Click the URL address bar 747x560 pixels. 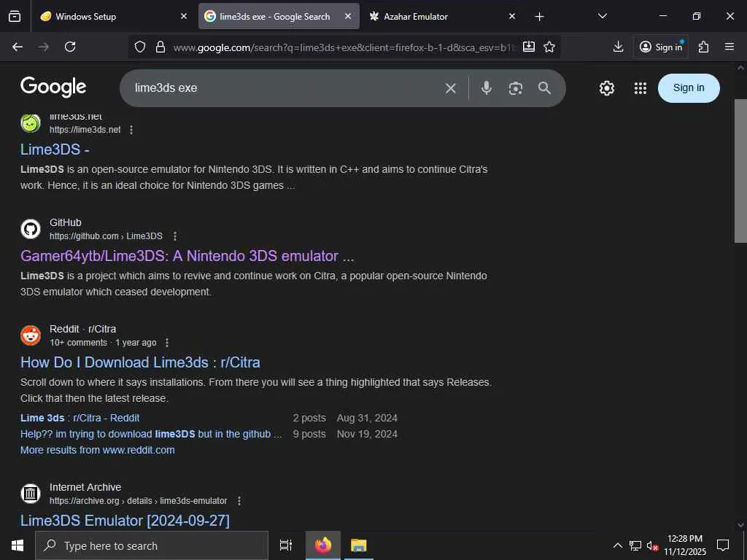coord(344,47)
